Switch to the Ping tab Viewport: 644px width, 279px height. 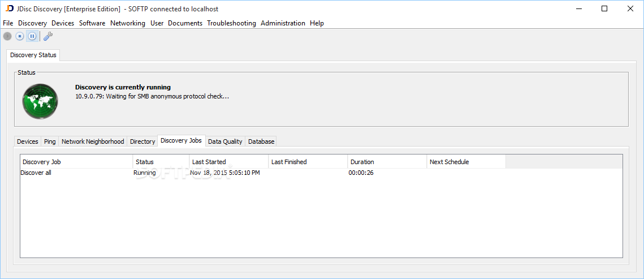(x=50, y=141)
